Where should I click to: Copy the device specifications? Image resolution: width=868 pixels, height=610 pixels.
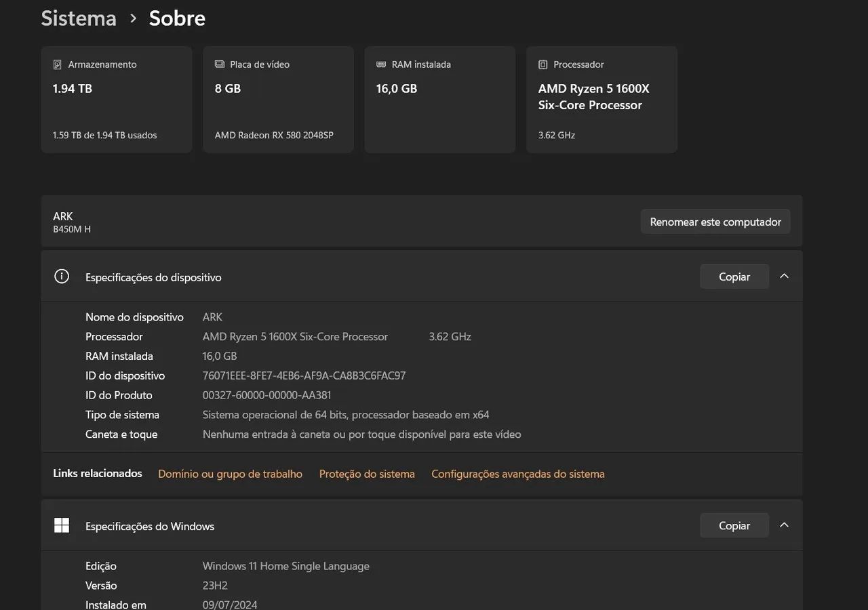pyautogui.click(x=734, y=277)
